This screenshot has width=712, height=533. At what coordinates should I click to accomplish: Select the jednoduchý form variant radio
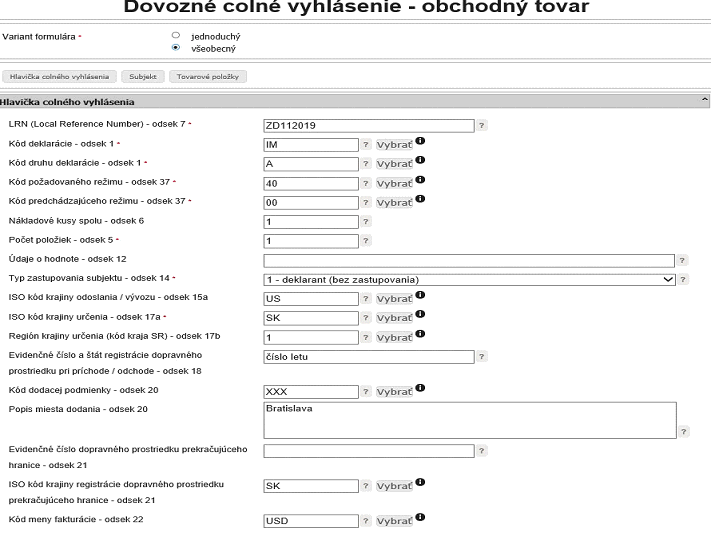click(176, 35)
